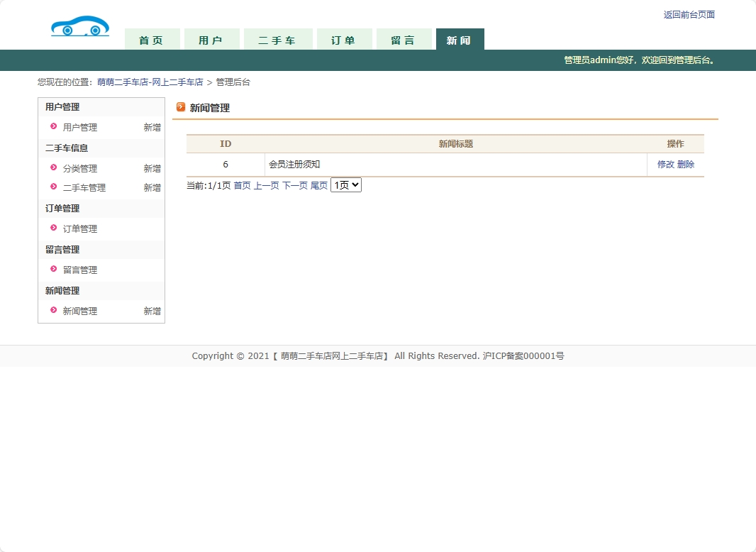Go to 下一页 in pagination

pyautogui.click(x=295, y=186)
